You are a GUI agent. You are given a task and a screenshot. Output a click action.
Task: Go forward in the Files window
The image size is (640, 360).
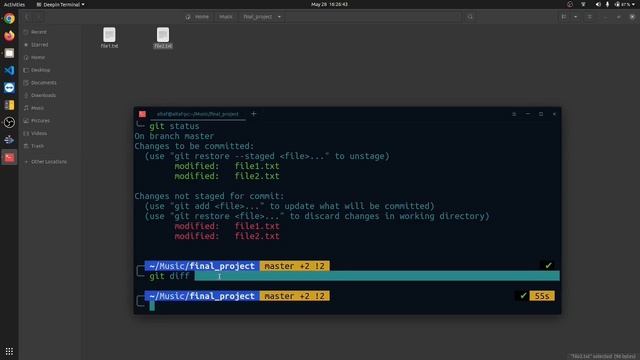click(x=39, y=17)
